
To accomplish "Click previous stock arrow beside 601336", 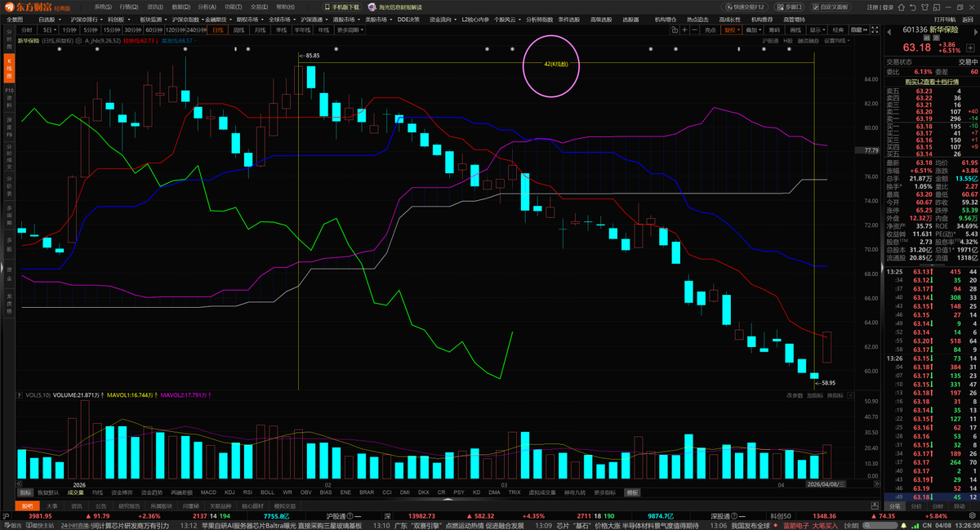I will tap(889, 32).
